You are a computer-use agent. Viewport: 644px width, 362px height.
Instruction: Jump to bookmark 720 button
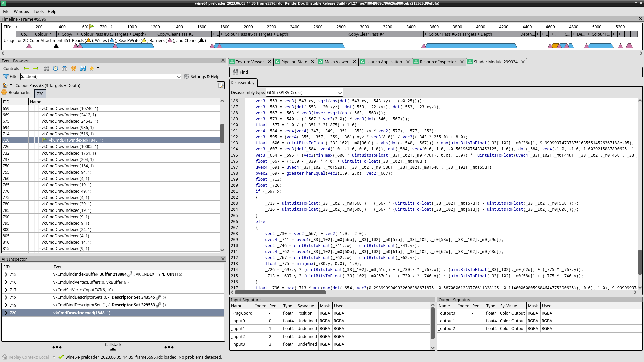[x=40, y=94]
